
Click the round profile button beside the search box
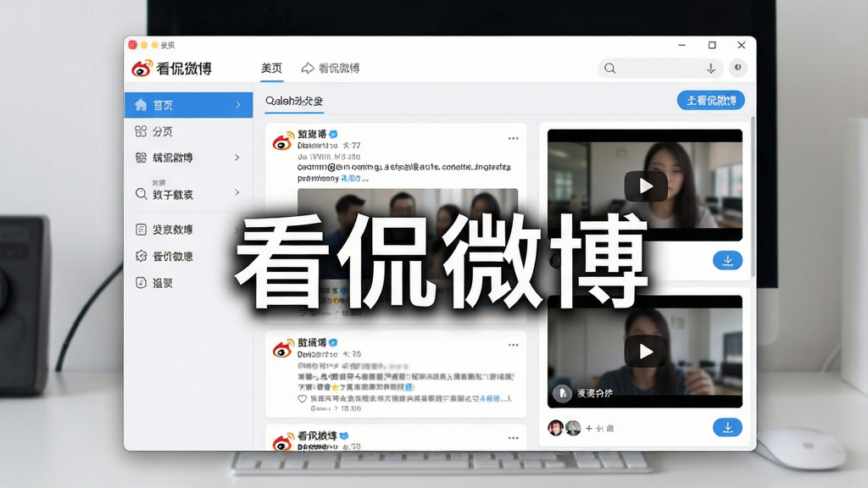pyautogui.click(x=738, y=68)
